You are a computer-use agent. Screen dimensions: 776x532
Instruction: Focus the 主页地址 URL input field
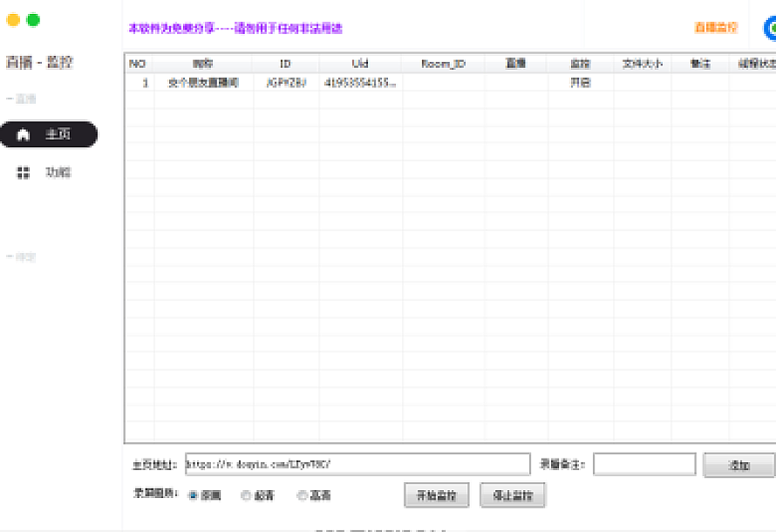point(357,464)
